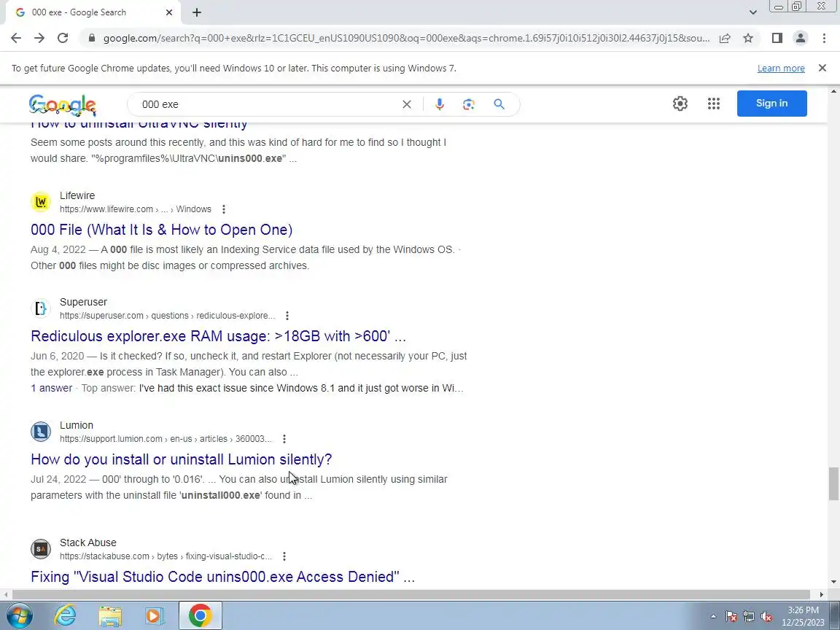The width and height of the screenshot is (840, 630).
Task: Share this page via share icon
Action: click(725, 38)
